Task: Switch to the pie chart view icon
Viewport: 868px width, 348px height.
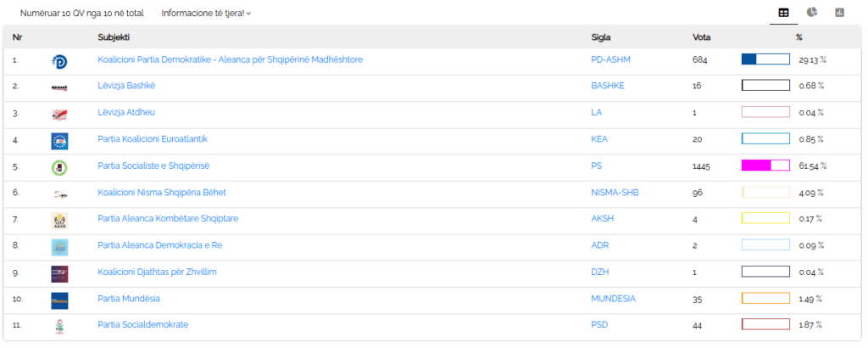Action: [812, 13]
